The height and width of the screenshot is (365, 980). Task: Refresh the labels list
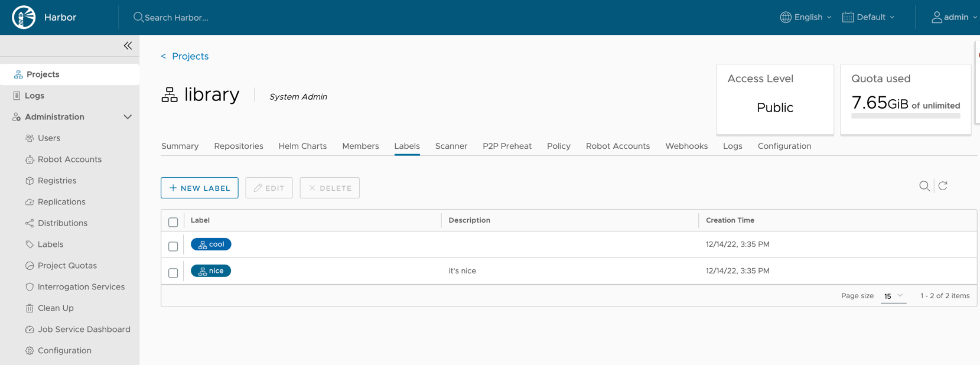click(943, 186)
